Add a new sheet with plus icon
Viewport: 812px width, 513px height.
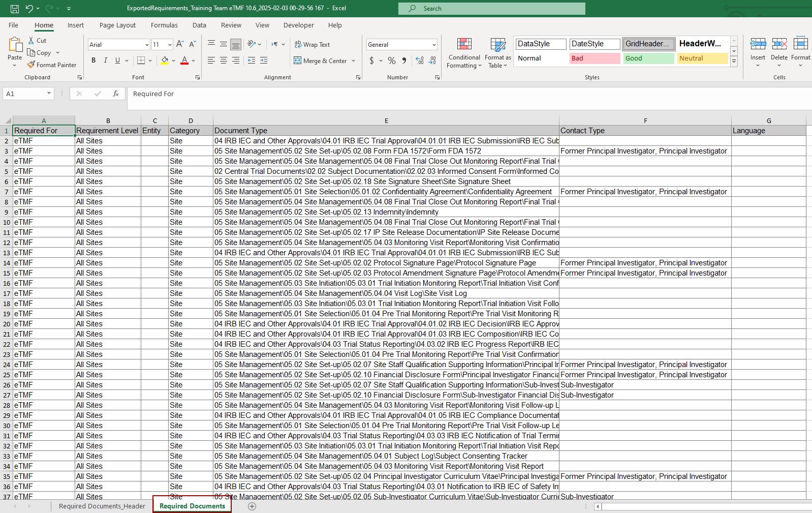[252, 506]
